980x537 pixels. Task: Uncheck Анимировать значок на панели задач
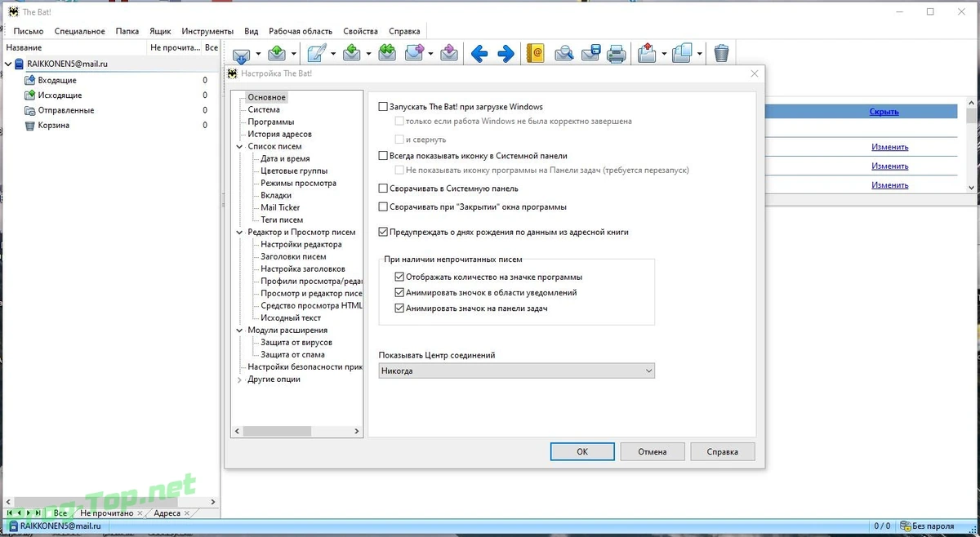(399, 308)
